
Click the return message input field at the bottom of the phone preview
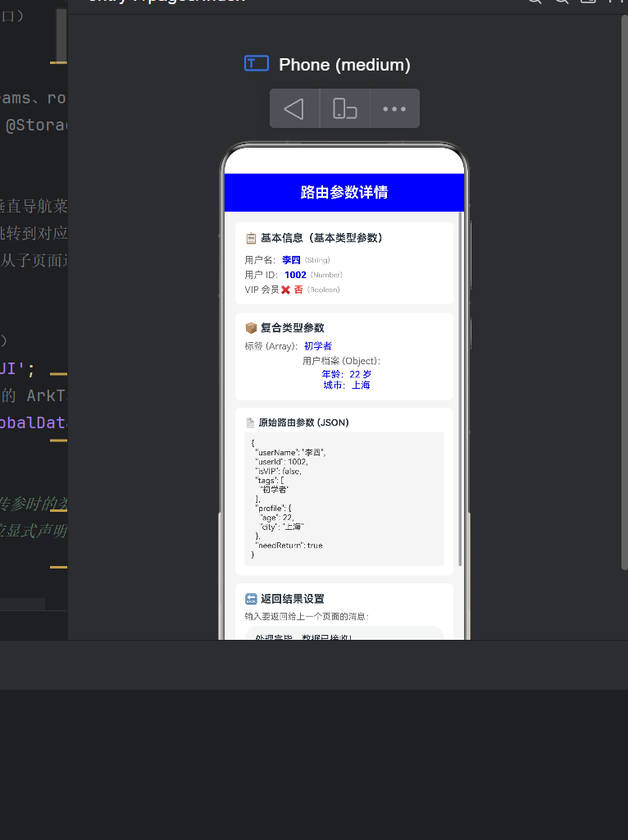coord(344,633)
